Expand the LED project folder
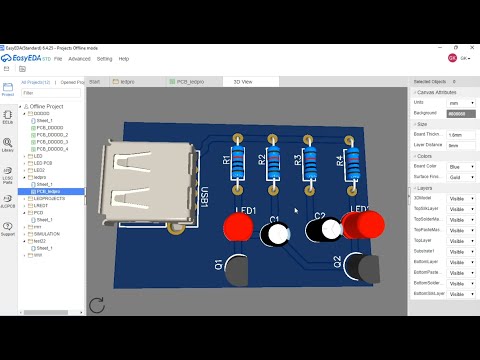 pyautogui.click(x=24, y=156)
